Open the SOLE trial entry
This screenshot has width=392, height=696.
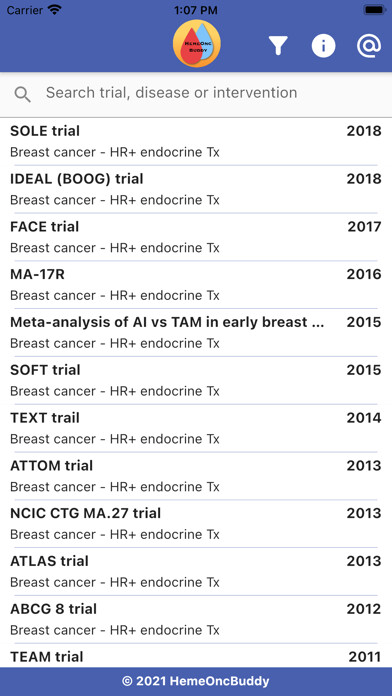click(196, 142)
